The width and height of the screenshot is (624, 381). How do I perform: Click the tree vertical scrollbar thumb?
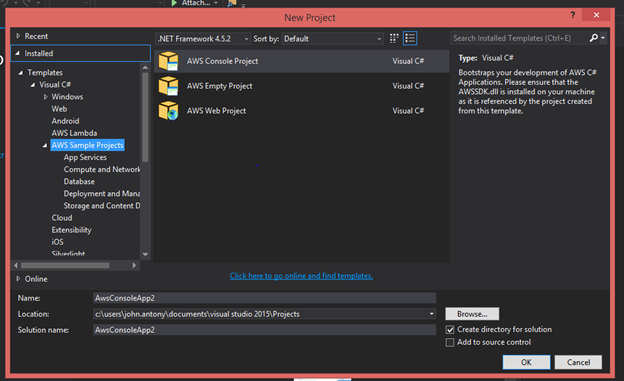coord(145,117)
